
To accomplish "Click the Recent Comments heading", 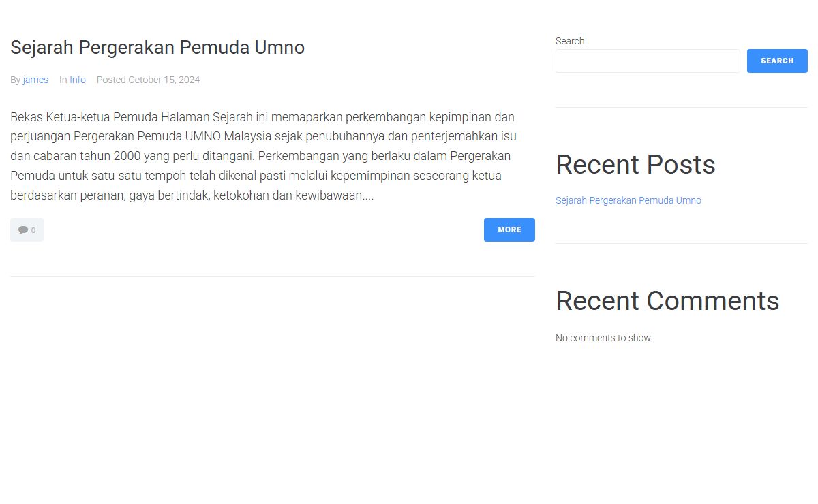I will click(x=667, y=301).
